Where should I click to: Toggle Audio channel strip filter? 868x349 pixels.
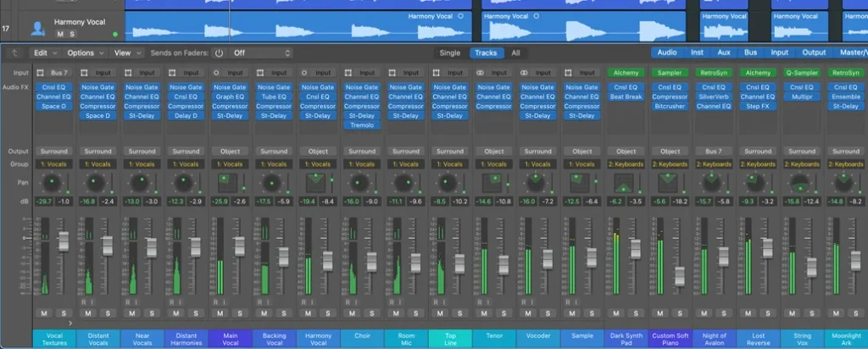[x=666, y=53]
